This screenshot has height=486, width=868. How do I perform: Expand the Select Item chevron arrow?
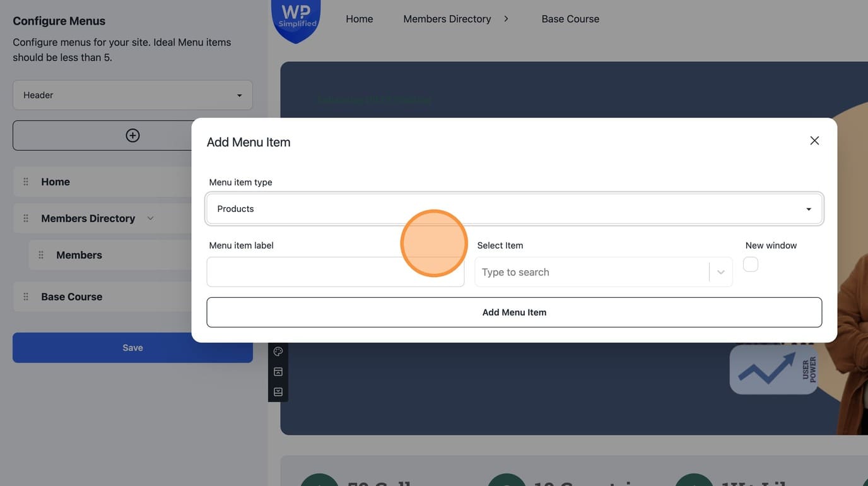click(x=721, y=272)
